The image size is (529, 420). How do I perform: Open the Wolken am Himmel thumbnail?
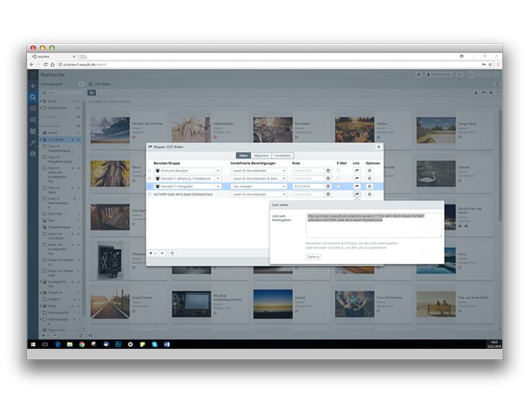click(x=110, y=130)
